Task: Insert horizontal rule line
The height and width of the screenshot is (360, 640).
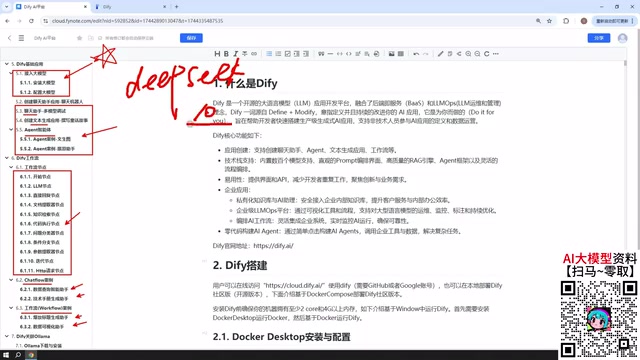Action: tap(330, 54)
